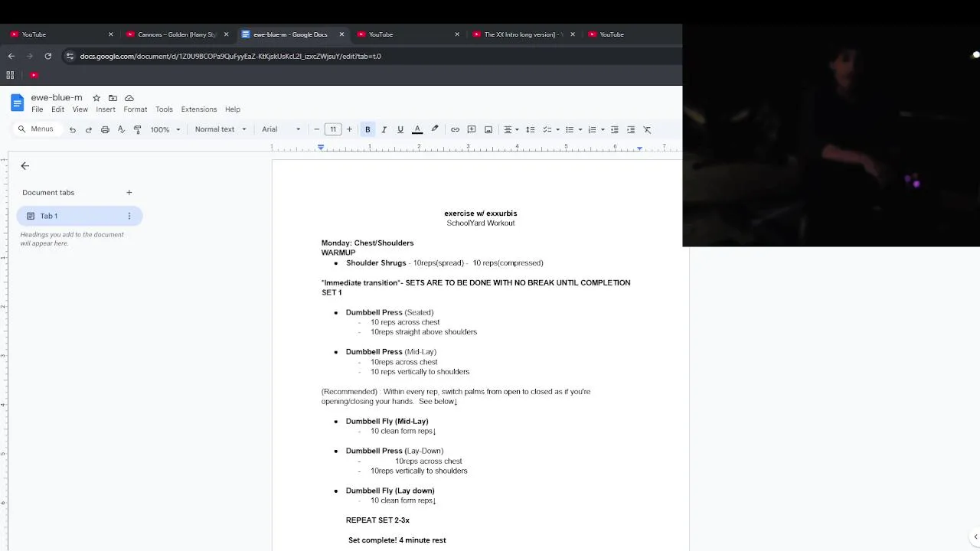Click the site information icon in address bar
This screenshot has width=980, height=551.
[x=70, y=56]
